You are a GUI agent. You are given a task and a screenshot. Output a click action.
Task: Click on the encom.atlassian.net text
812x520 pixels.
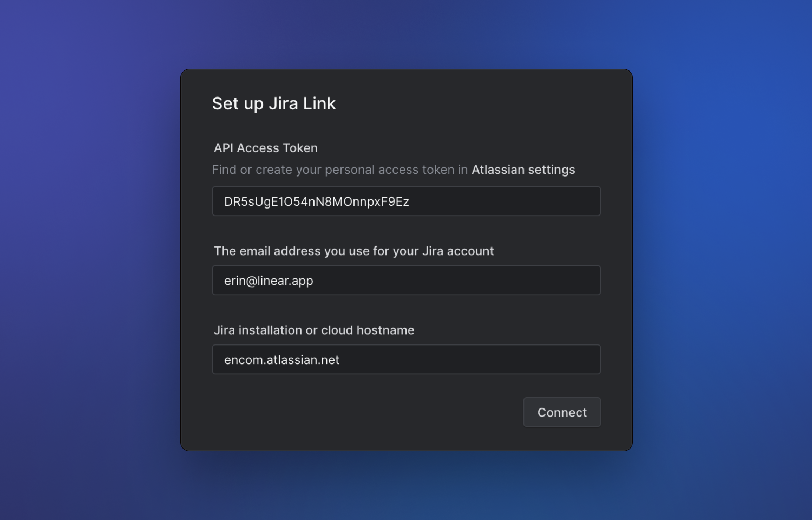pos(281,360)
